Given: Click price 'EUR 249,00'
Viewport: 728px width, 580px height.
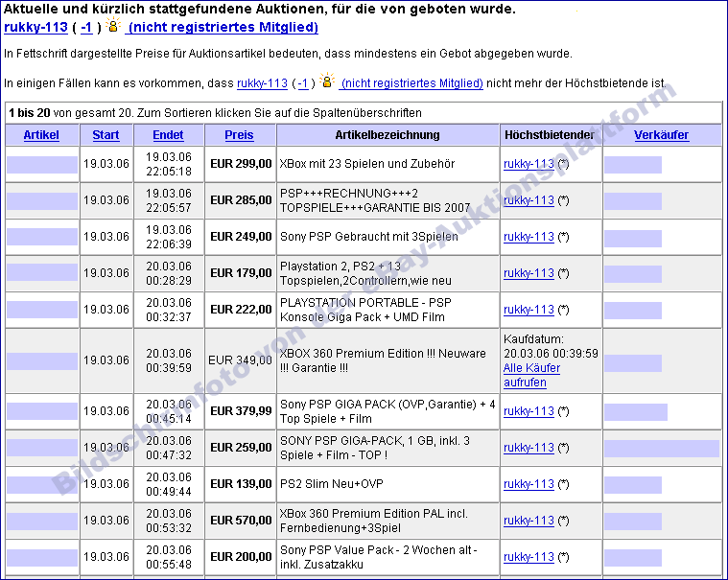Looking at the screenshot, I should 241,237.
